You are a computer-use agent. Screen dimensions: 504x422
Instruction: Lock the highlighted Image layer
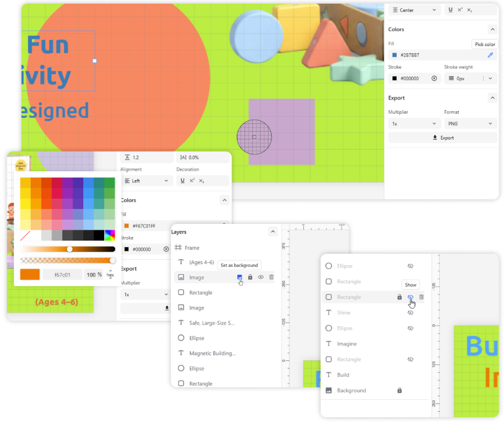[x=251, y=277]
